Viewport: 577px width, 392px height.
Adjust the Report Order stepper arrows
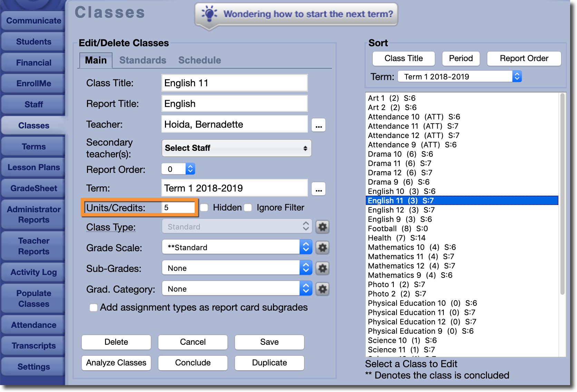tap(190, 169)
